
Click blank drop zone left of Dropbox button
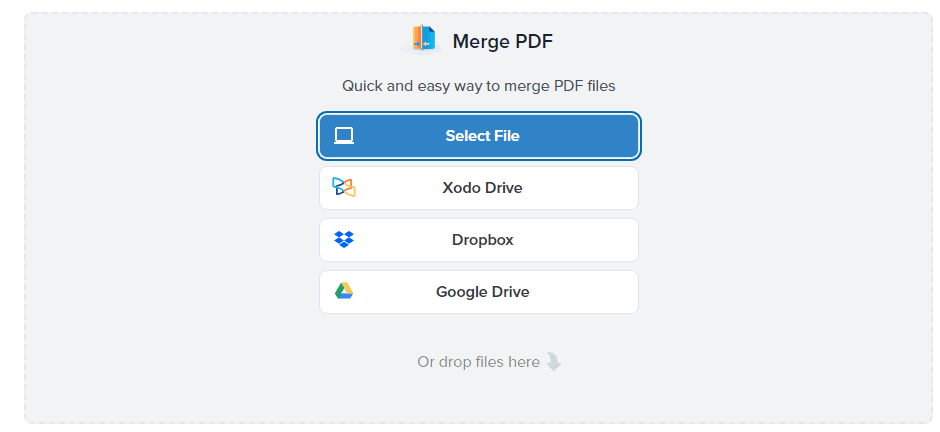coord(170,240)
